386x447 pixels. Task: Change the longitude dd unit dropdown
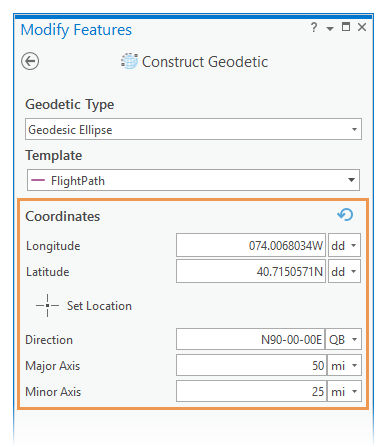click(344, 245)
